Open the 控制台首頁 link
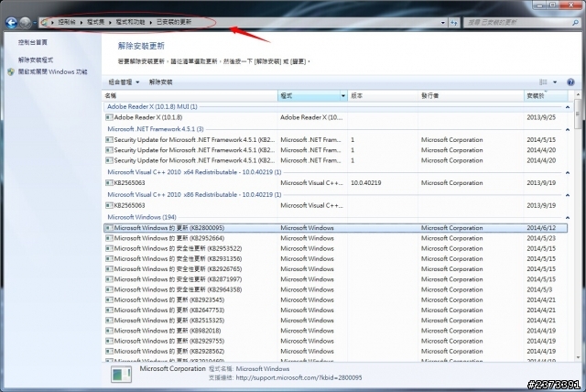This screenshot has width=586, height=392. 33,42
